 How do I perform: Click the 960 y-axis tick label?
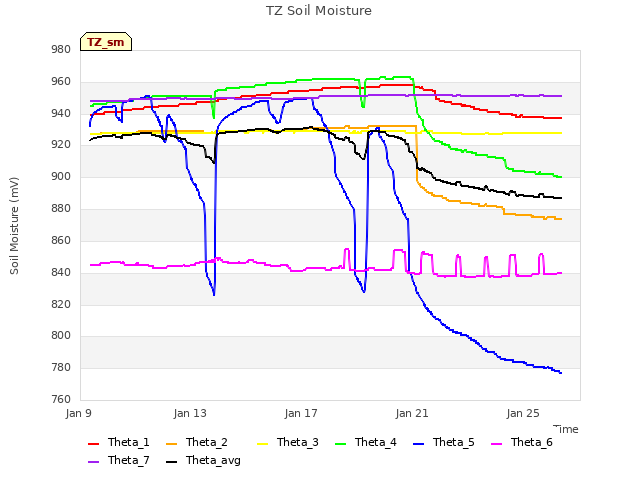click(x=61, y=82)
